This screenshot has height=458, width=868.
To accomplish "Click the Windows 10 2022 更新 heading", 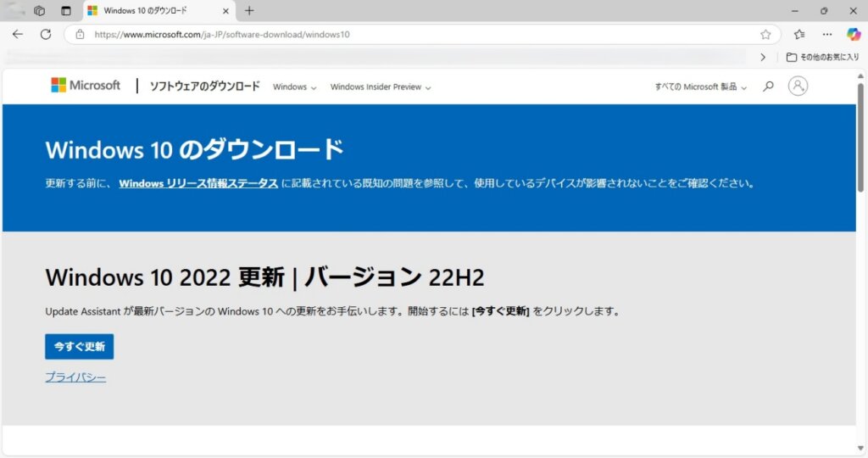I will [264, 276].
